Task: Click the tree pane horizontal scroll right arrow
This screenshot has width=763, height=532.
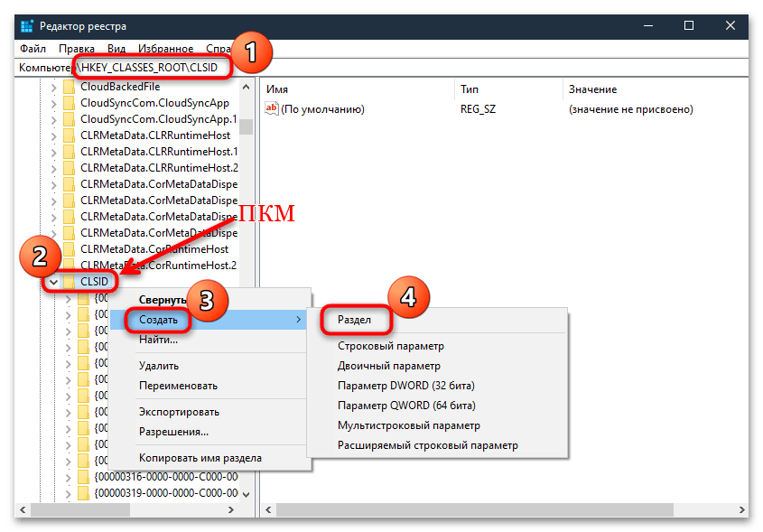Action: pos(231,509)
